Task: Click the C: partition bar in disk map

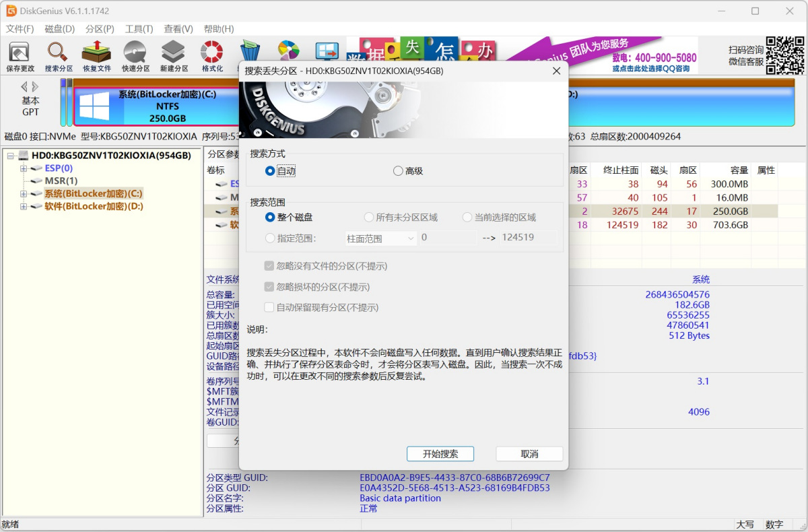Action: click(x=155, y=106)
